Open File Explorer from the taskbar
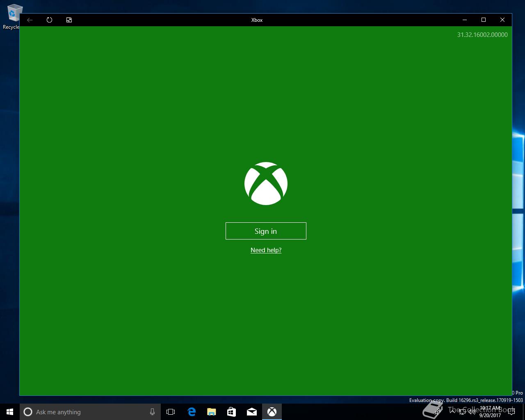This screenshot has width=525, height=420. (x=211, y=412)
